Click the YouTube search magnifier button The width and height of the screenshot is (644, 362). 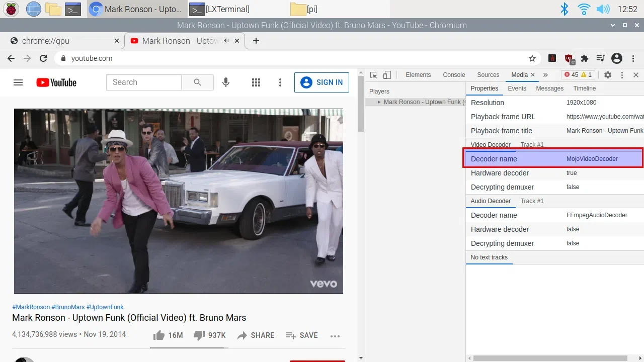[197, 82]
